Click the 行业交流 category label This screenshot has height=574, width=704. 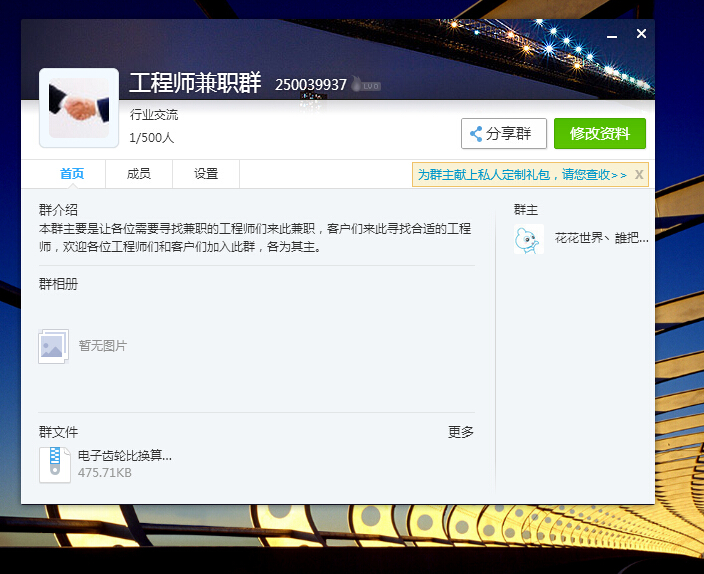[x=154, y=115]
